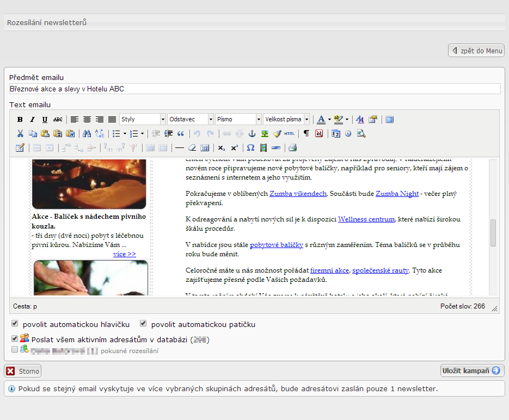Click the editor vertical scrollbar thumb
509x420 pixels.
pyautogui.click(x=493, y=232)
